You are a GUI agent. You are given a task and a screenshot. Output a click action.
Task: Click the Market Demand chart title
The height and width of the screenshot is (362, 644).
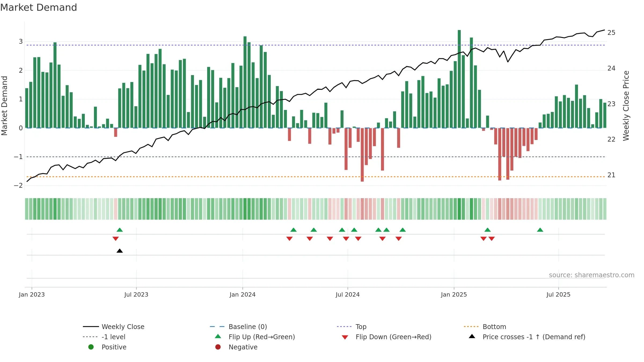(x=39, y=8)
